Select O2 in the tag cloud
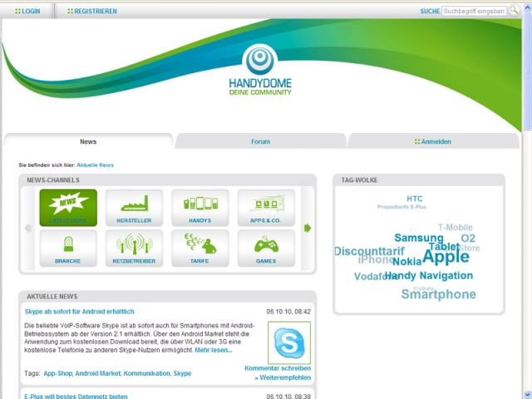532x399 pixels. 468,239
